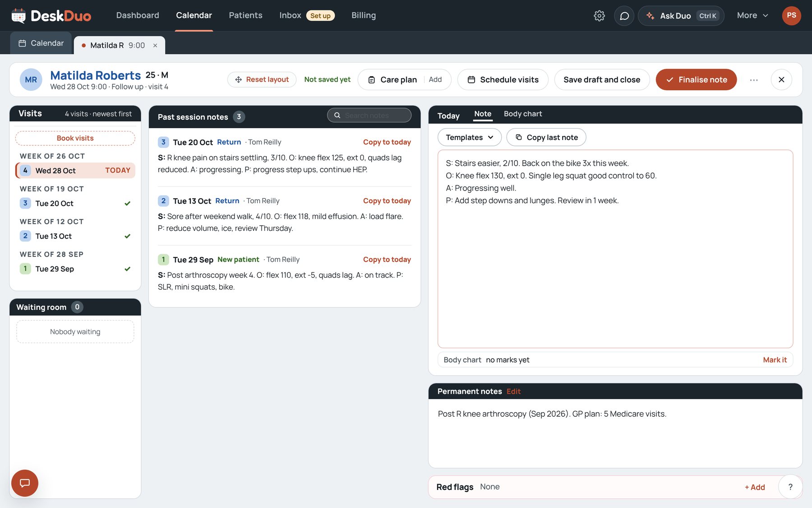Click Reset layout button
The width and height of the screenshot is (812, 508).
(x=262, y=79)
